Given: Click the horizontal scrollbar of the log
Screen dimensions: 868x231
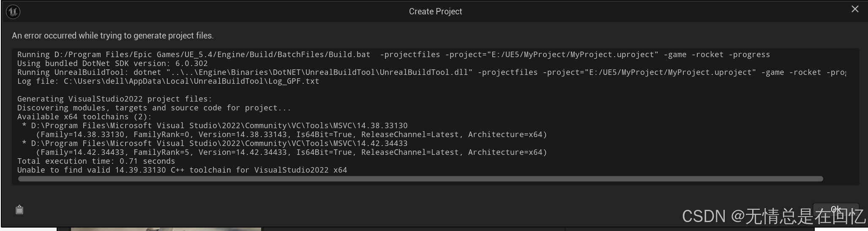Looking at the screenshot, I should point(420,179).
